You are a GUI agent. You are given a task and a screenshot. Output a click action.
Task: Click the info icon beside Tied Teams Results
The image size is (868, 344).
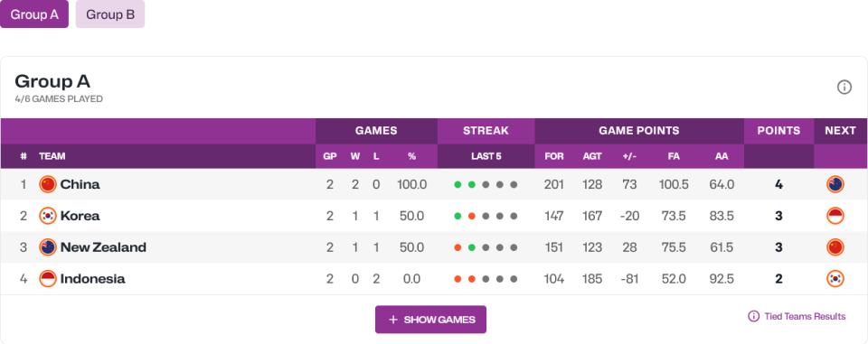click(x=753, y=316)
